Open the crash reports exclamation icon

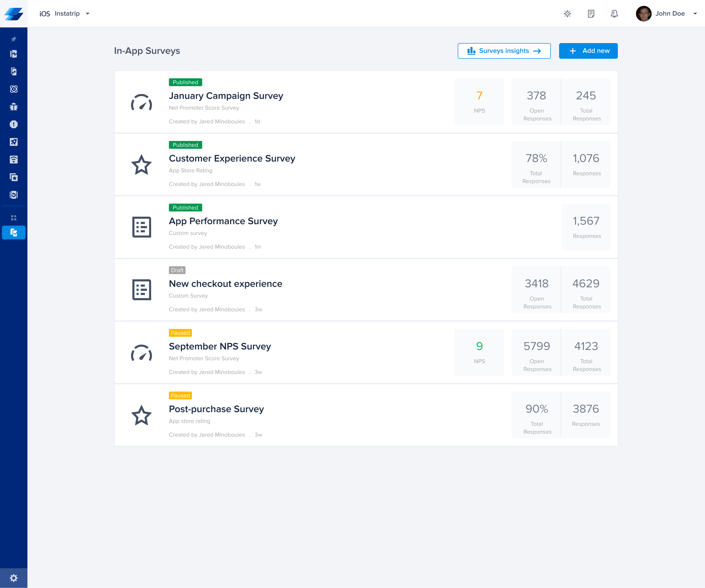point(13,125)
